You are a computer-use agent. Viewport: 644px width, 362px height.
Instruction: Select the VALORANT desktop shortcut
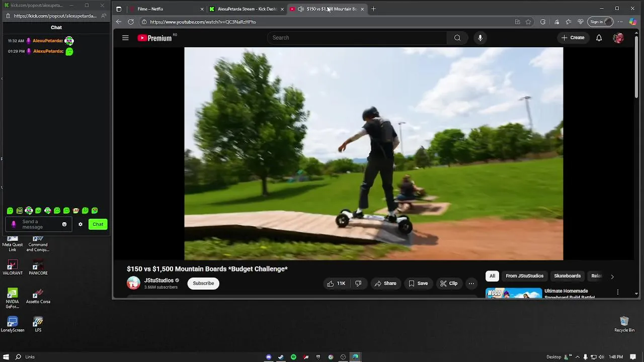pyautogui.click(x=13, y=267)
